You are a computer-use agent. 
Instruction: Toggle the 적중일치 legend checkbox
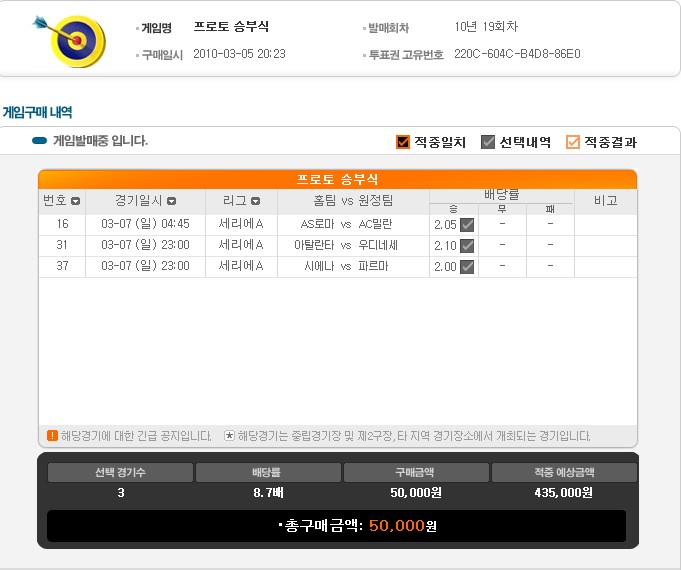point(403,142)
